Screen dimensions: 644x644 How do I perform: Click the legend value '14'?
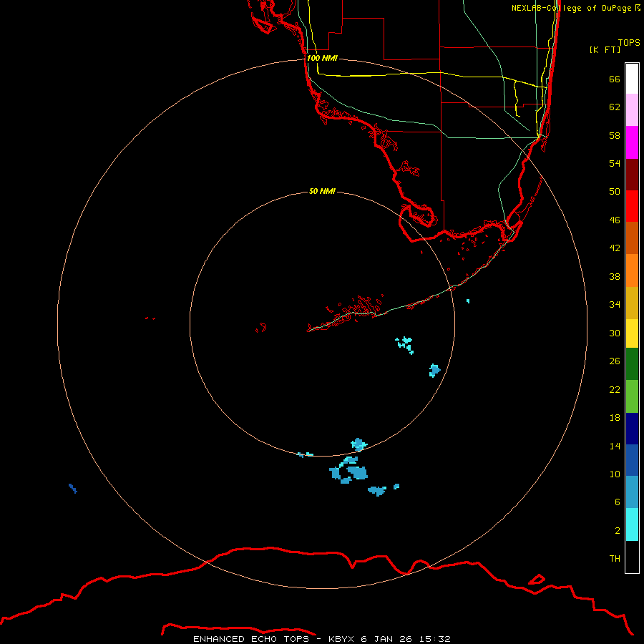[x=615, y=446]
